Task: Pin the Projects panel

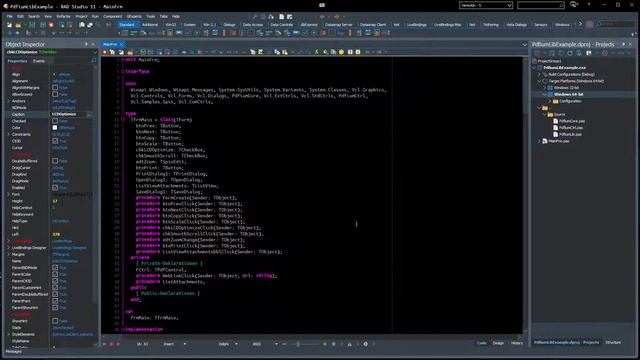Action: pyautogui.click(x=624, y=44)
